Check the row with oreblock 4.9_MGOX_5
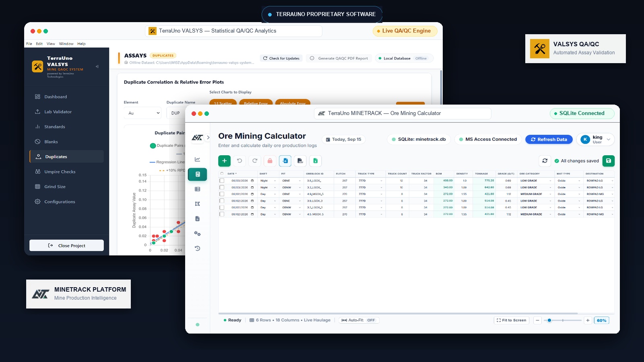Viewport: 644px width, 362px height. click(x=222, y=194)
